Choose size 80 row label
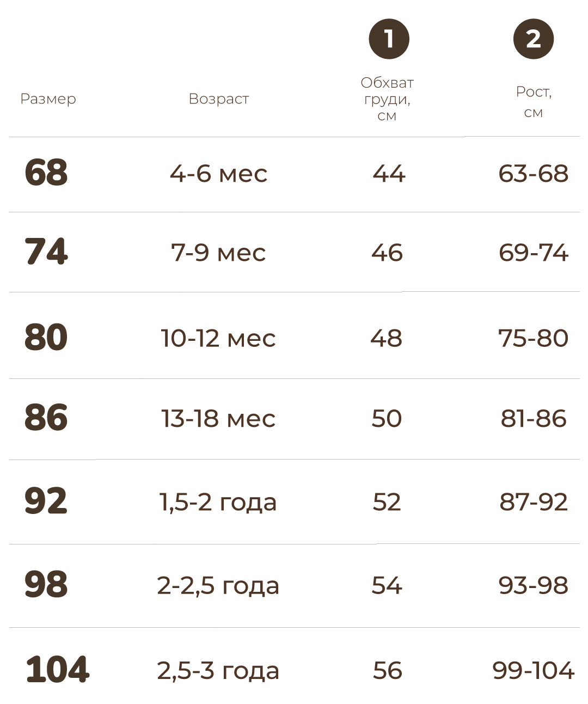Screen dimensions: 588x704 (x=46, y=337)
